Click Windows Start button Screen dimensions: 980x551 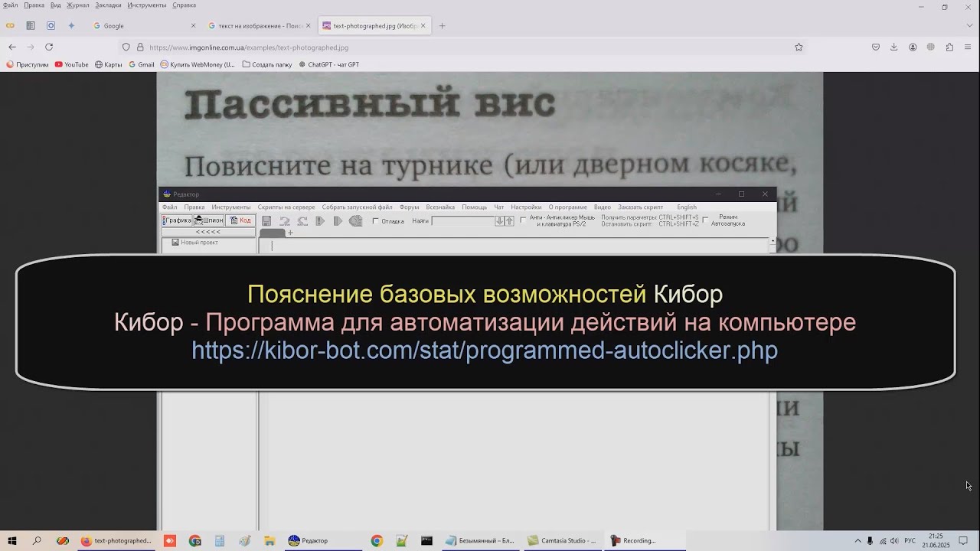coord(13,540)
